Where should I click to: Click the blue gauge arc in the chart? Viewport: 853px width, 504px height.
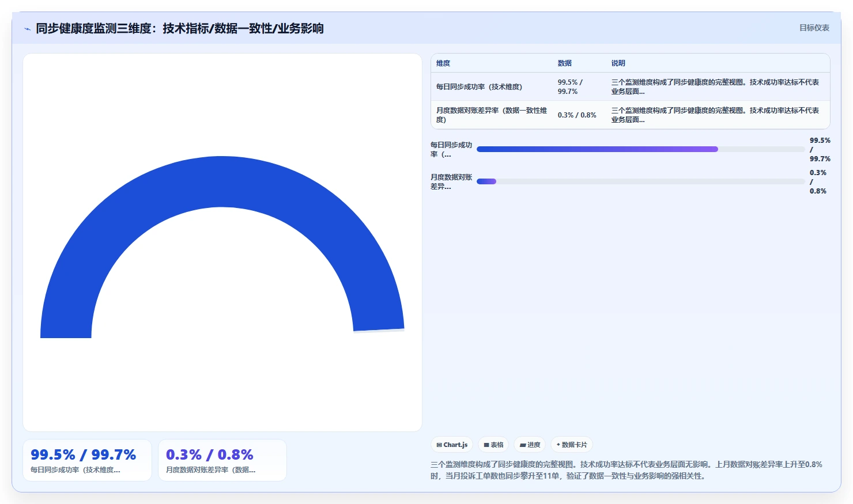(x=222, y=181)
